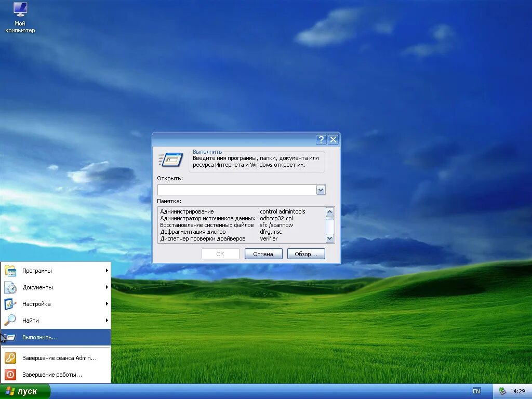Select the Администрирование row in Памятка
The image size is (532, 399).
coord(242,212)
